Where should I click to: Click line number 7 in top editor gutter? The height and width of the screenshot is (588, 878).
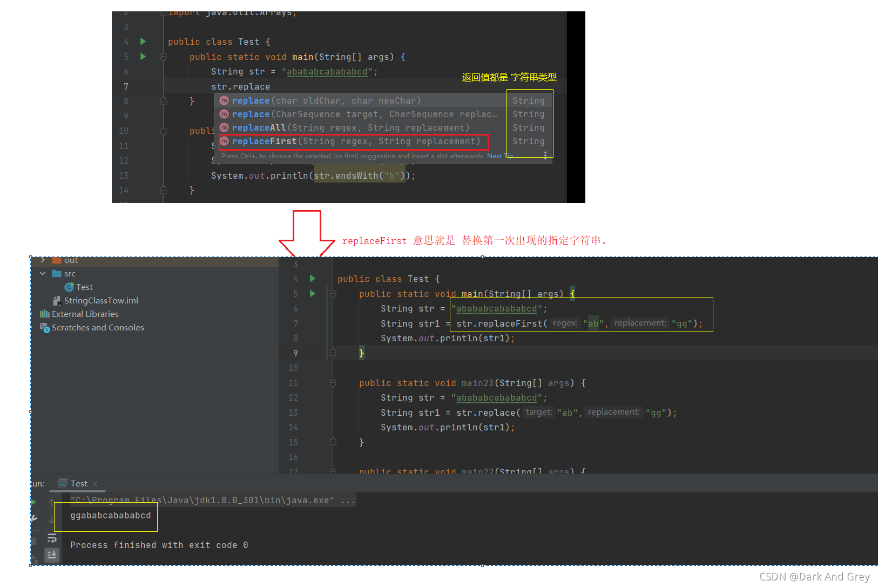[x=126, y=86]
